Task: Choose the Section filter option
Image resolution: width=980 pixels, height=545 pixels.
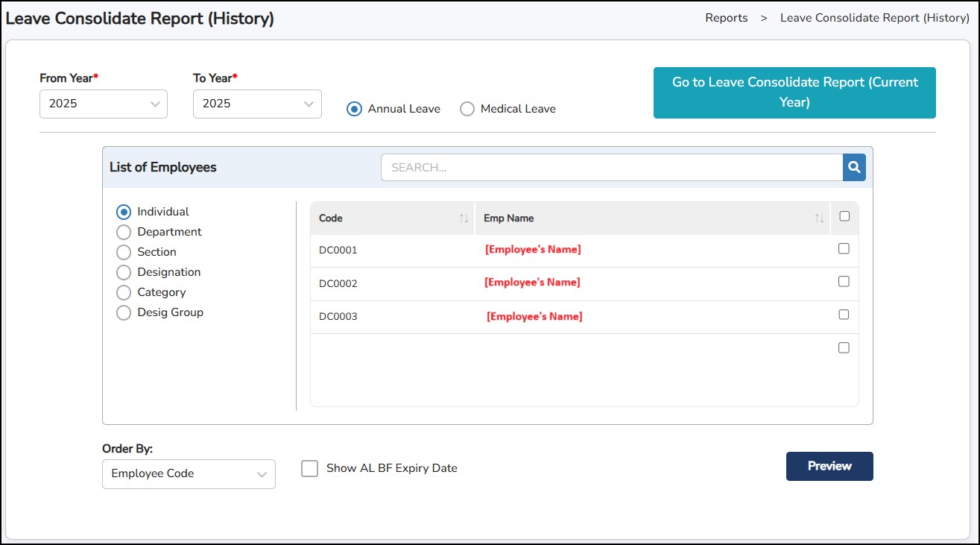Action: click(x=124, y=252)
